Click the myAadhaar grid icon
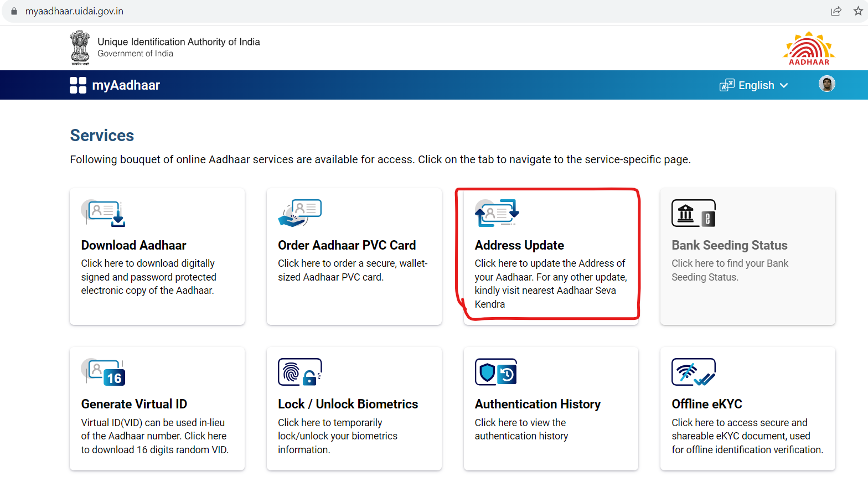Viewport: 868px width, 487px height. pos(78,85)
